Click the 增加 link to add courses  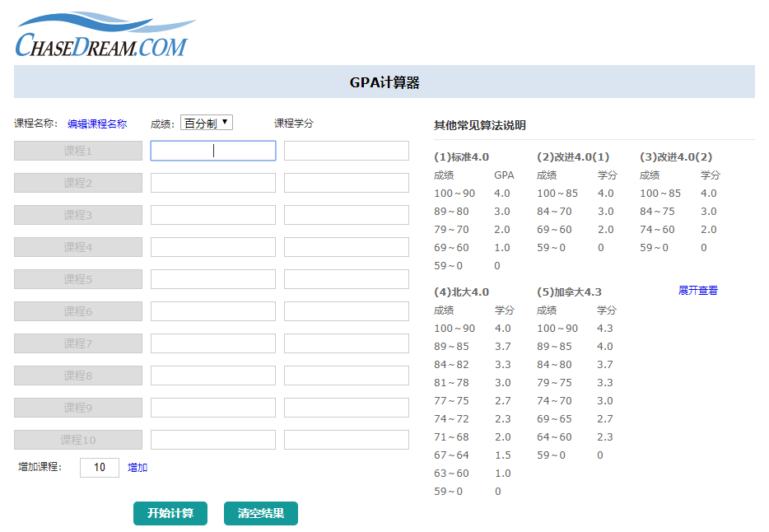[x=137, y=467]
